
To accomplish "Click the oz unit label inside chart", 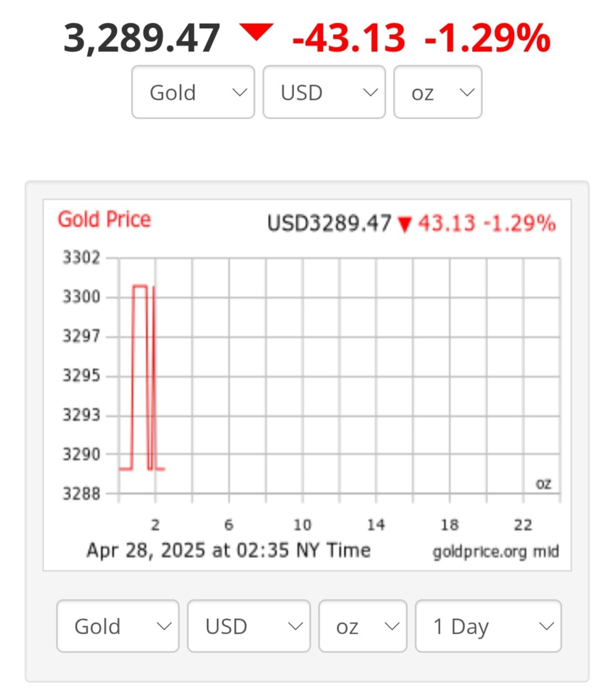I will (x=544, y=484).
